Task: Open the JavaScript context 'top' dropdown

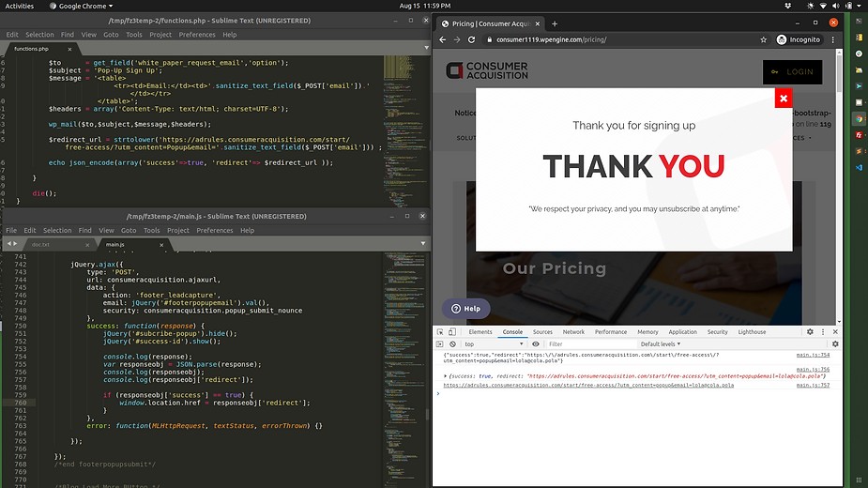Action: coord(494,344)
